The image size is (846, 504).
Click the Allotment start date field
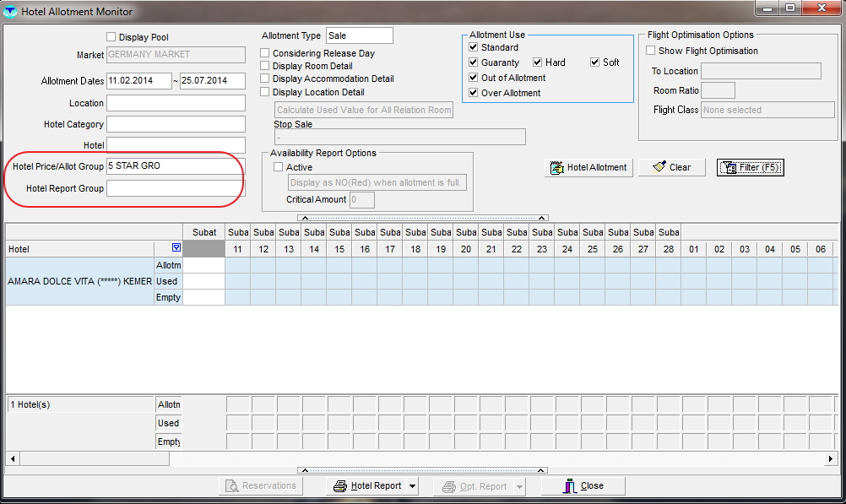coord(138,81)
